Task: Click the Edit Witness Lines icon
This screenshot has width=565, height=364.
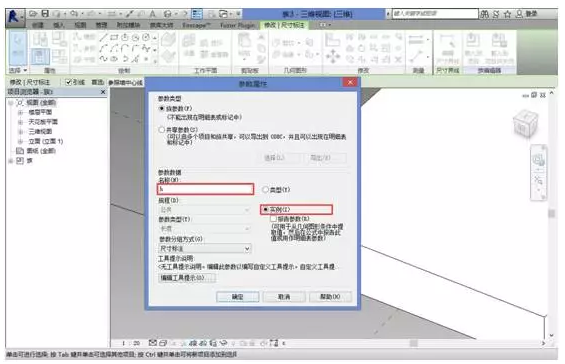Action: [447, 49]
